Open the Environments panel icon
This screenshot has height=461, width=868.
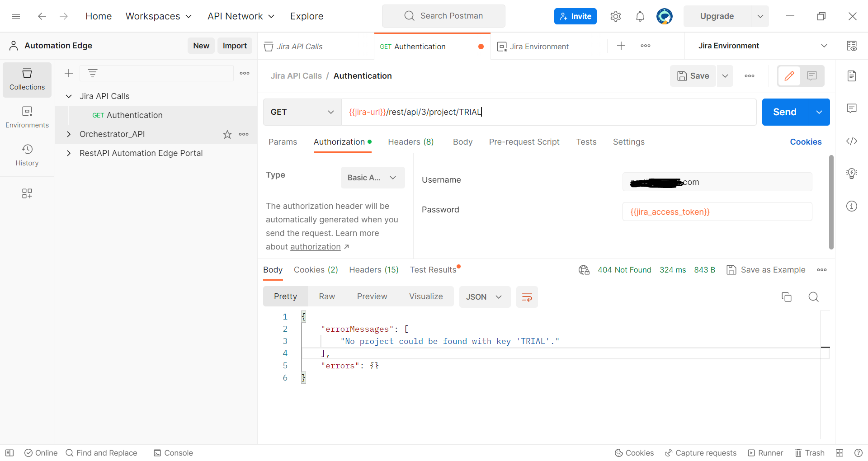coord(27,117)
